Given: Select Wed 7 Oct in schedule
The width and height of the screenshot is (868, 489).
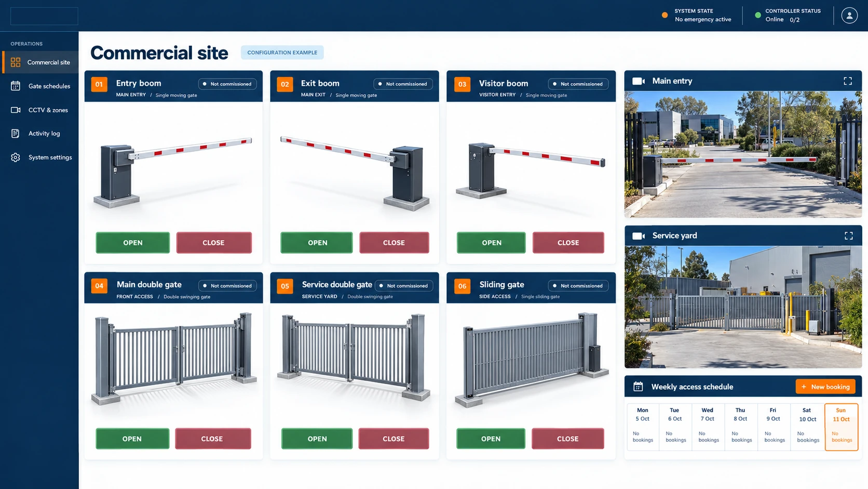Looking at the screenshot, I should (x=708, y=427).
